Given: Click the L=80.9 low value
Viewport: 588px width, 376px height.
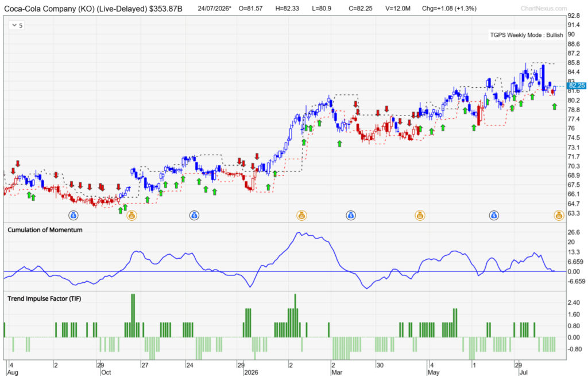Looking at the screenshot, I should pyautogui.click(x=322, y=8).
